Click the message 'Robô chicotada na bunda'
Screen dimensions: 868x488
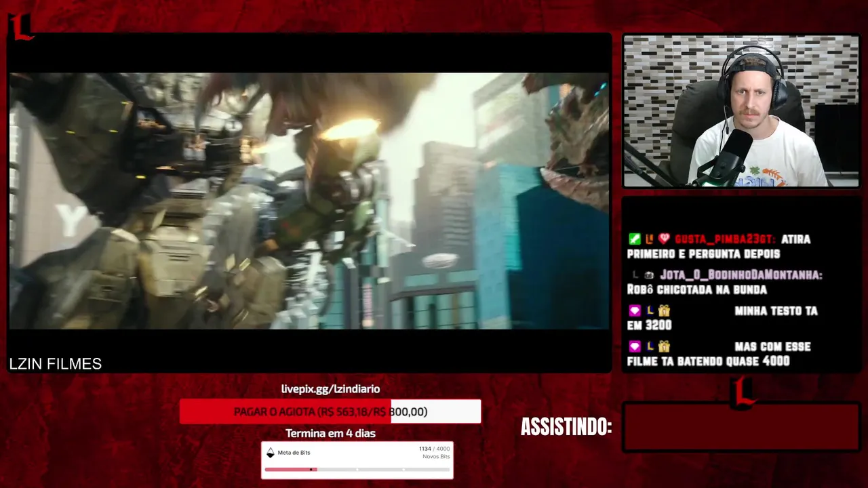tap(697, 289)
